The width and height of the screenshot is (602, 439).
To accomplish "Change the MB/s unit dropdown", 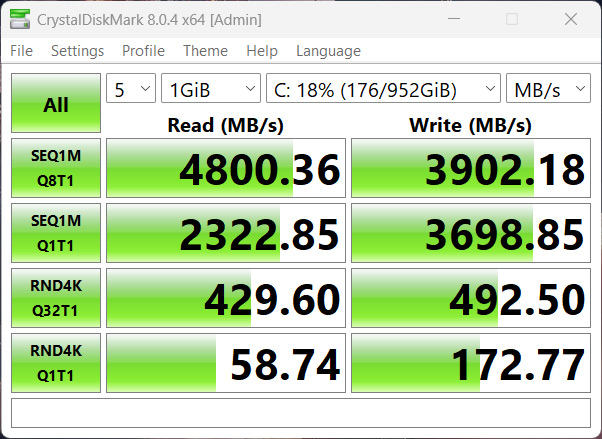I will tap(548, 89).
